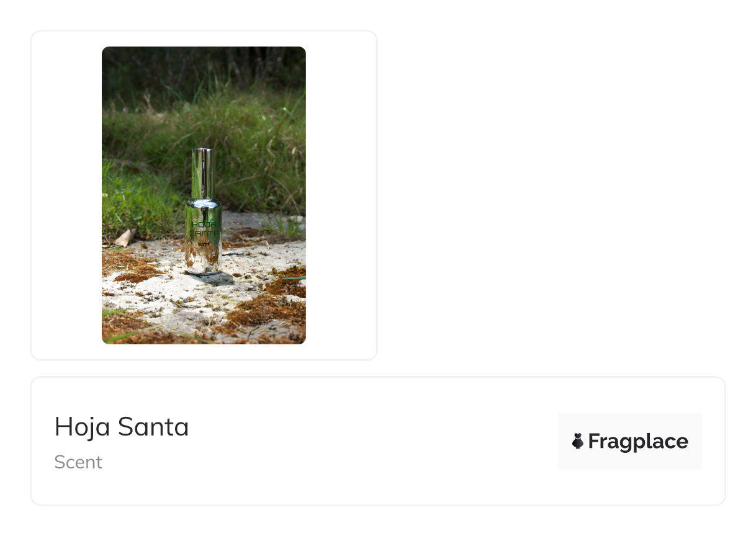Viewport: 756px width, 536px height.
Task: Click the silver cap of the bottle
Action: (203, 173)
